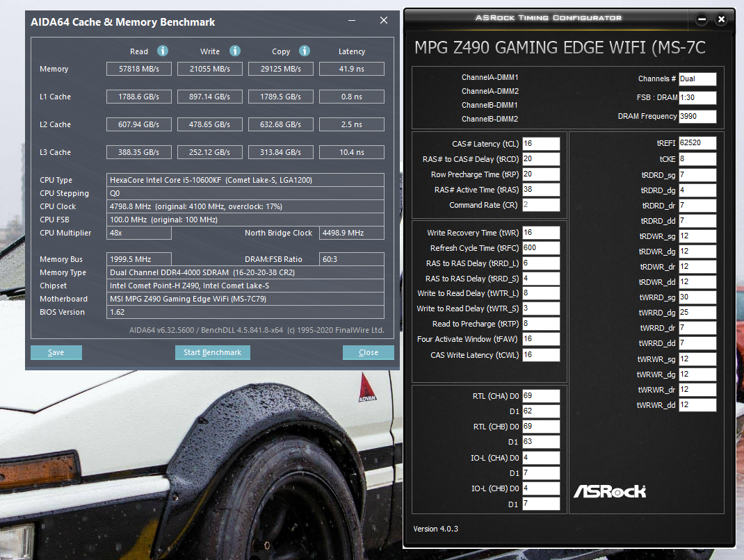Select the Row Precharge Time (tRP) field
The image size is (744, 560).
pyautogui.click(x=541, y=174)
